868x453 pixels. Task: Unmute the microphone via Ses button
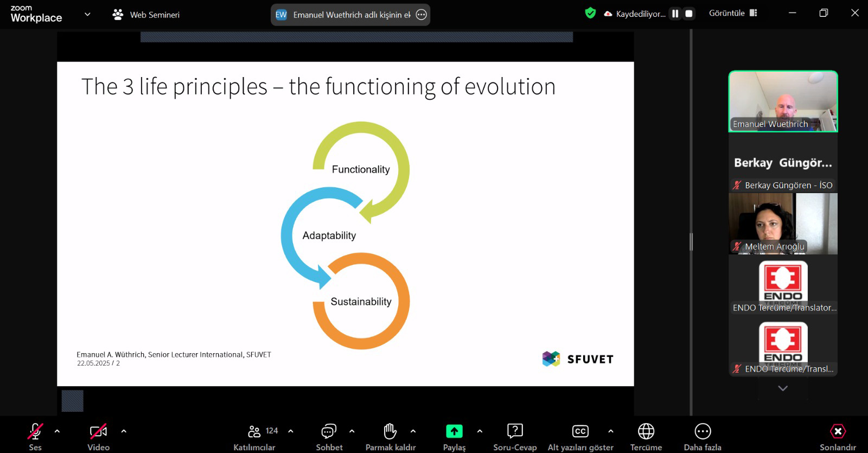pyautogui.click(x=35, y=437)
